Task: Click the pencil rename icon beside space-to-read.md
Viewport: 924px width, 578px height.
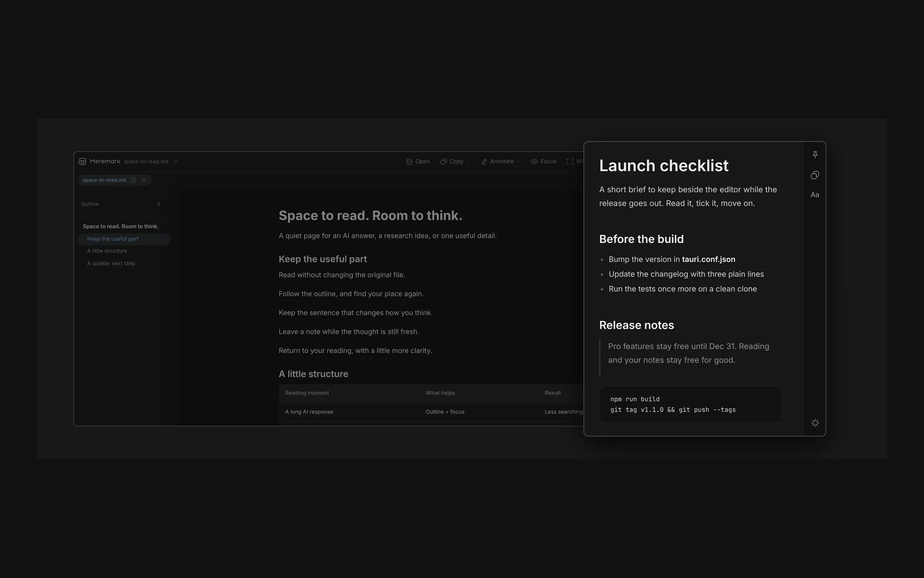Action: click(175, 161)
